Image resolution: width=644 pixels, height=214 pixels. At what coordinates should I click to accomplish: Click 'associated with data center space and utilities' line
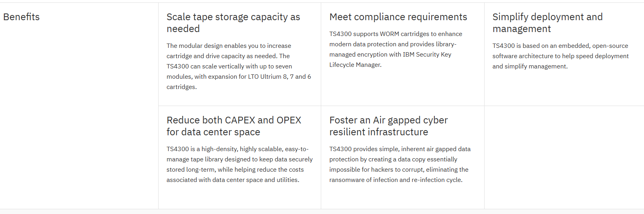(x=233, y=180)
